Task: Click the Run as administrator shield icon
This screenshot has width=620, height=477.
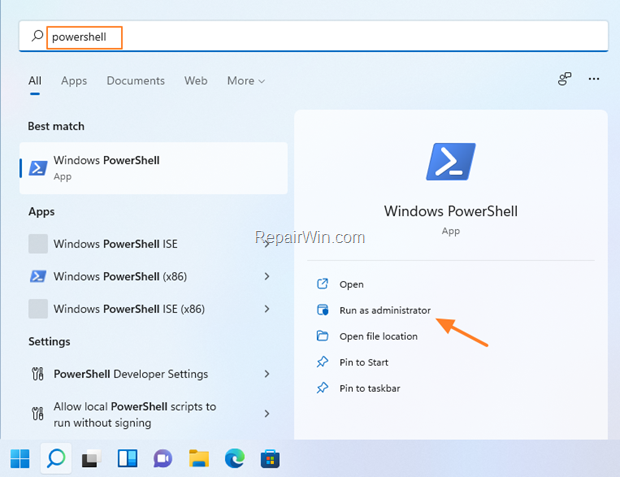Action: coord(322,310)
